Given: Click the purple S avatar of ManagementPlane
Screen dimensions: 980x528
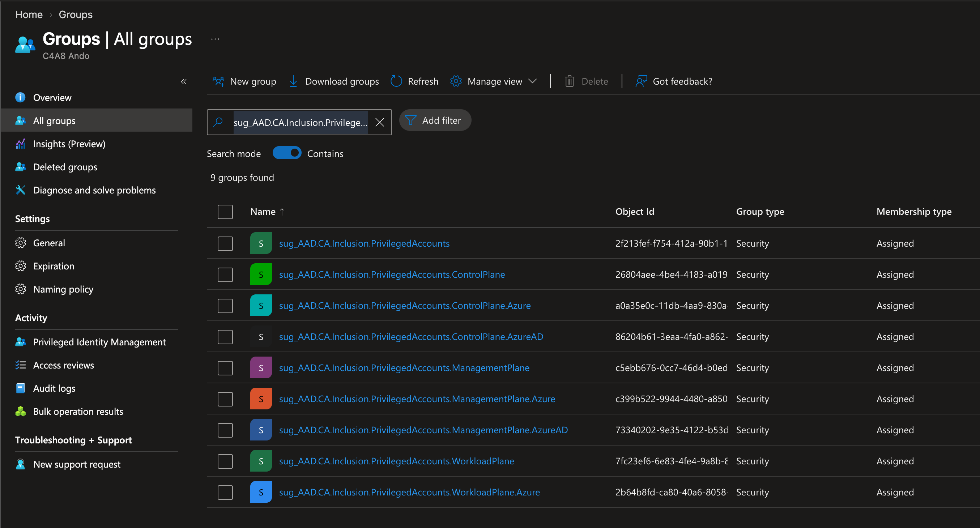Looking at the screenshot, I should 261,367.
